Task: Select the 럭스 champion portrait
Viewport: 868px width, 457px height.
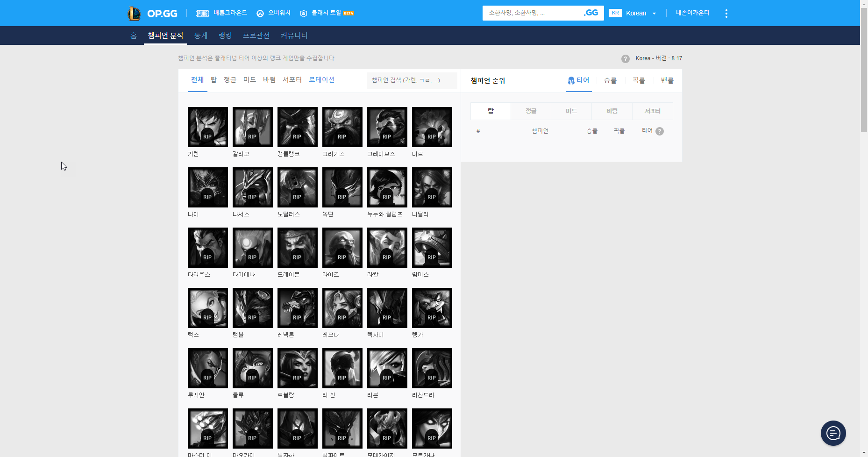Action: (208, 308)
